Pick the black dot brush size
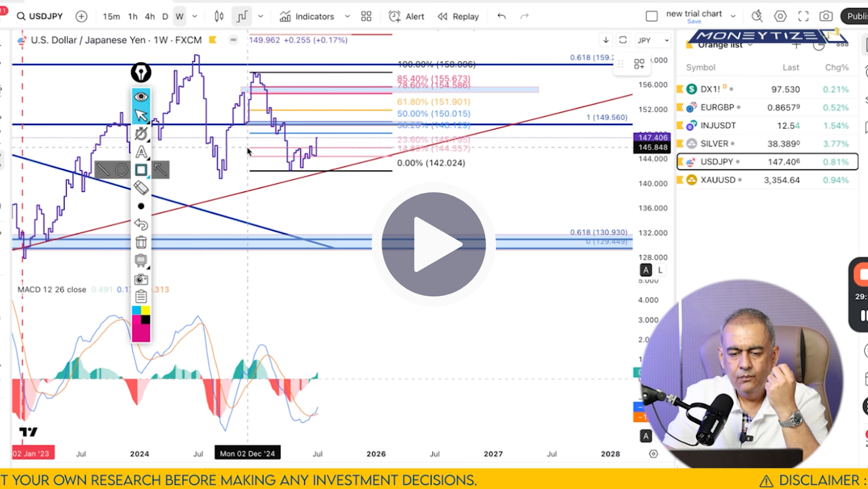 click(x=141, y=206)
